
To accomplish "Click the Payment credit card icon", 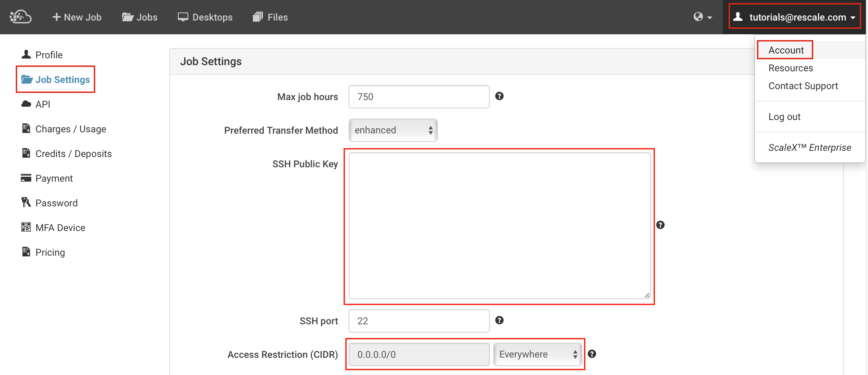I will (26, 178).
